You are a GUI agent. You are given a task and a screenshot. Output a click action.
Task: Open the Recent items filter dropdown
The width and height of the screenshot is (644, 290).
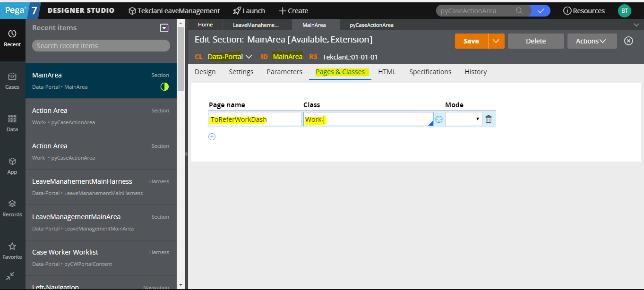(164, 28)
